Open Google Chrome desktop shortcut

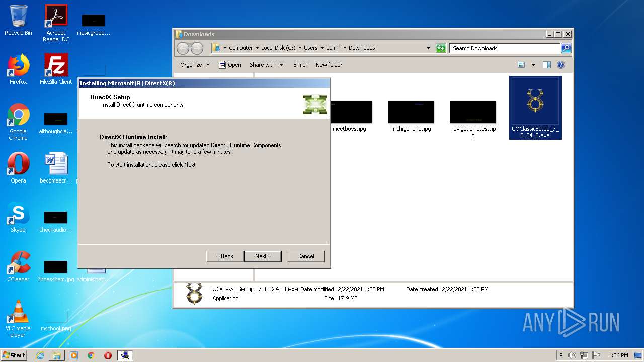point(18,122)
